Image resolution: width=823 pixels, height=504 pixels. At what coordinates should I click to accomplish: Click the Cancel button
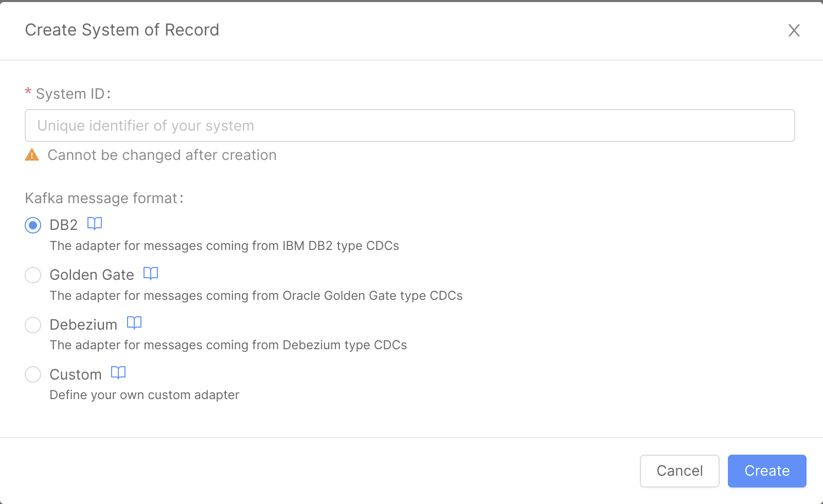(679, 471)
